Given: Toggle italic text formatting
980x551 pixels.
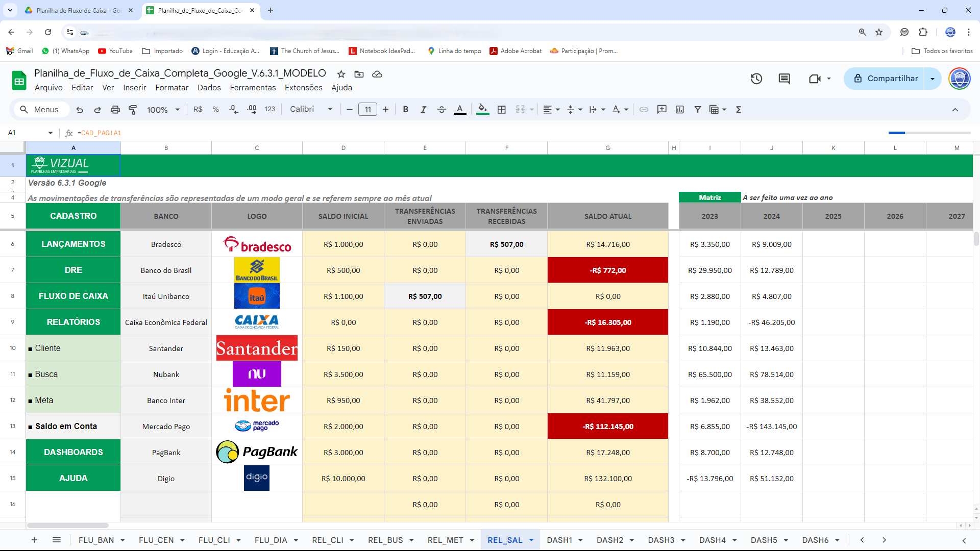Looking at the screenshot, I should pos(423,110).
